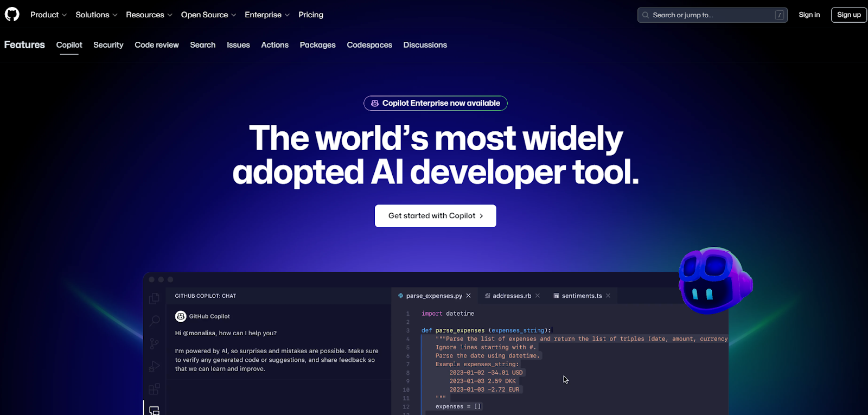Click the 'Ignore lines starting with #.' line
Screen dimensions: 868x415
pos(486,347)
